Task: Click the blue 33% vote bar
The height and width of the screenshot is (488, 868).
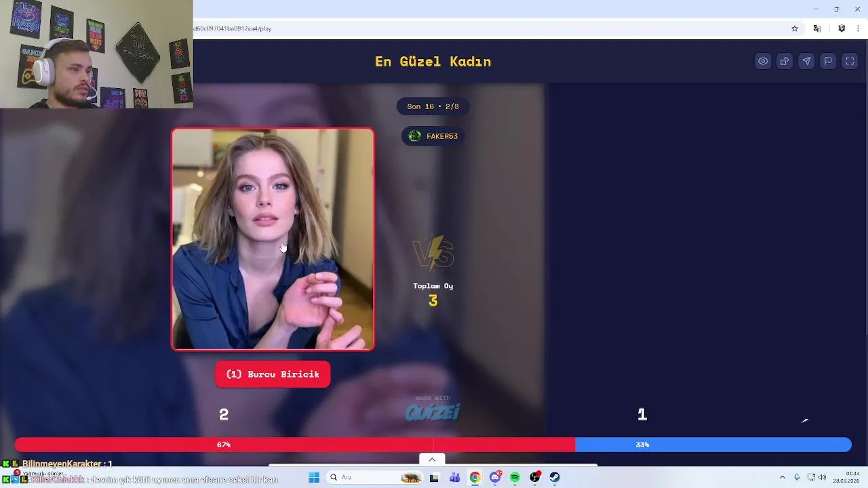Action: [x=713, y=445]
